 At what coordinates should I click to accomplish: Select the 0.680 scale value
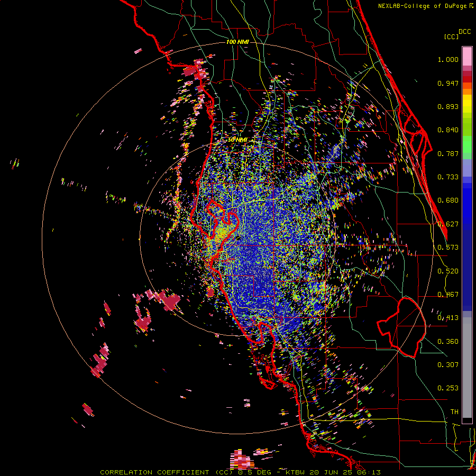point(448,200)
